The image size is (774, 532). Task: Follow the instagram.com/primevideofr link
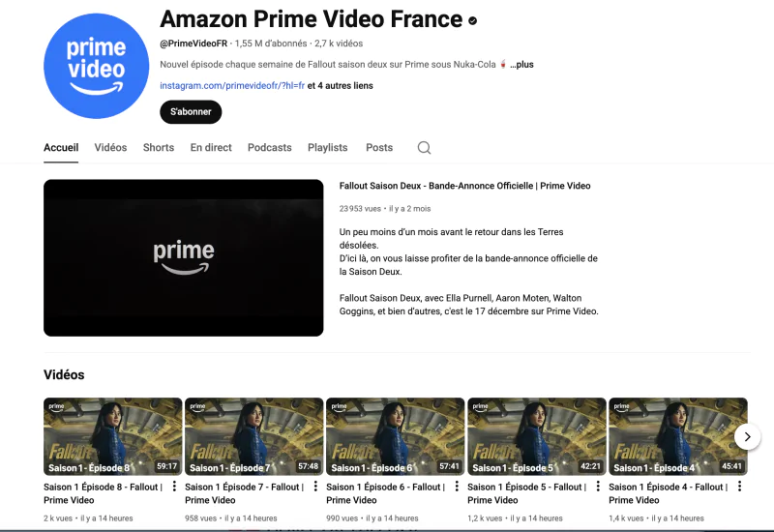click(232, 86)
